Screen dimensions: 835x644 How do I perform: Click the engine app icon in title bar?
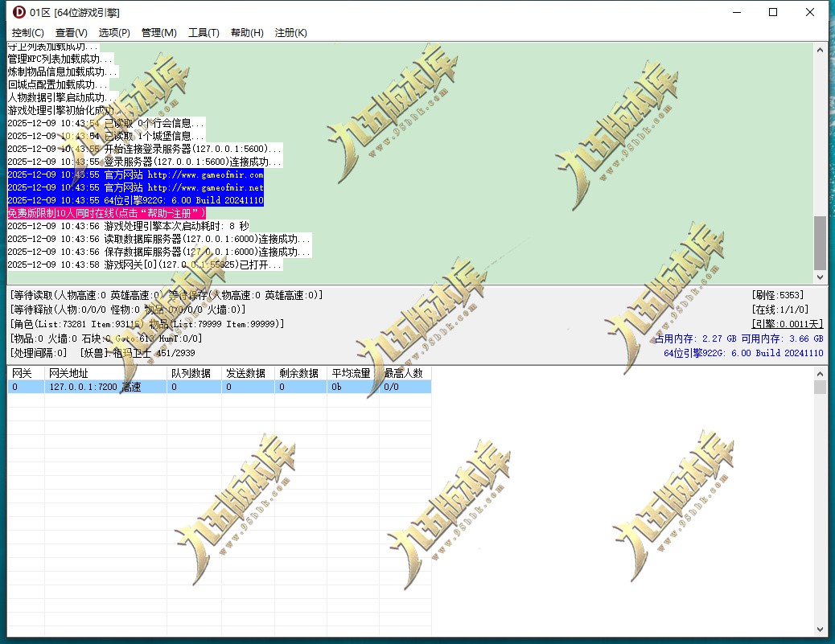(x=19, y=12)
